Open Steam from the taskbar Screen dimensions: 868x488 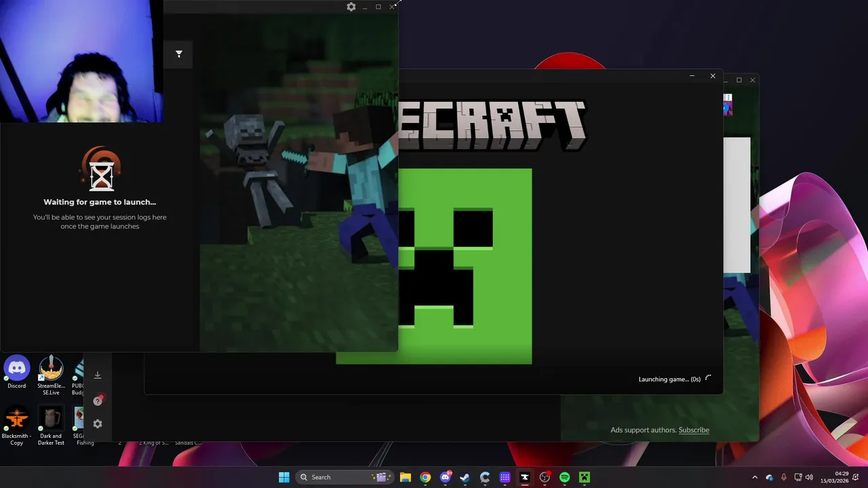465,477
